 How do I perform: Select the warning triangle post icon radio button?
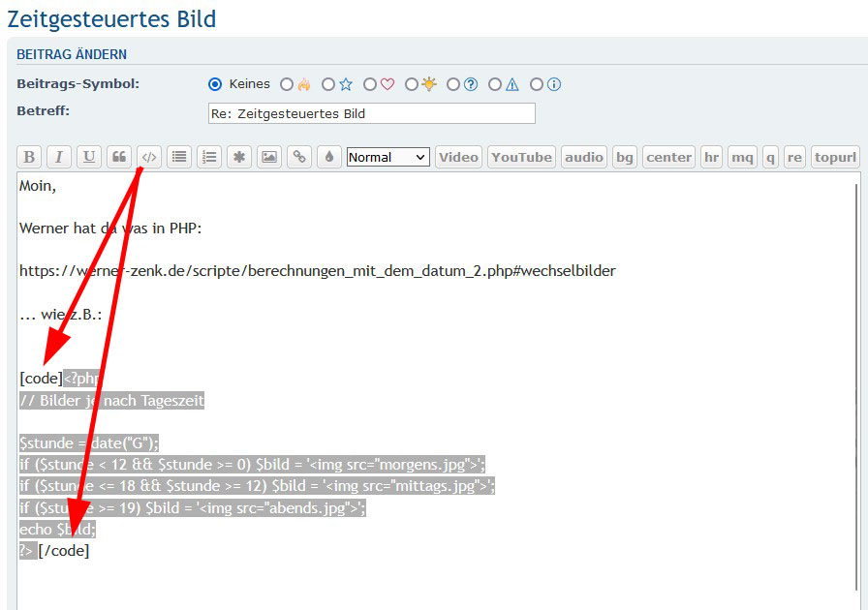point(495,84)
